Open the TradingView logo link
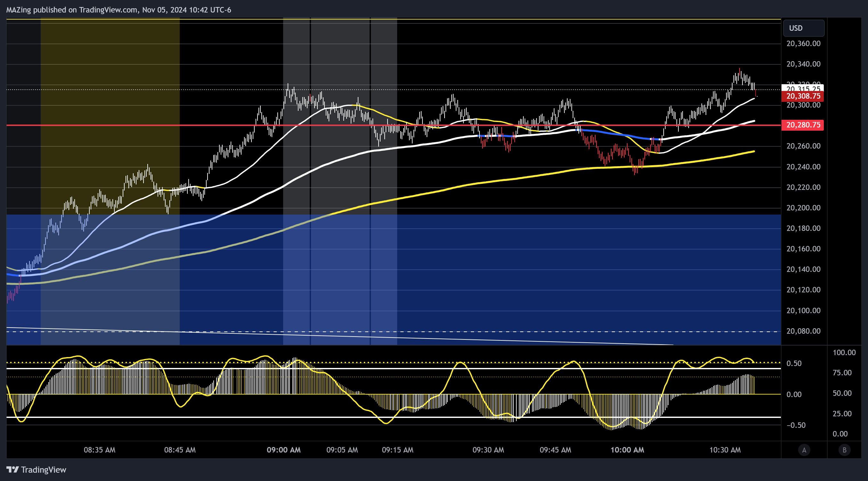The image size is (868, 481). 37,469
